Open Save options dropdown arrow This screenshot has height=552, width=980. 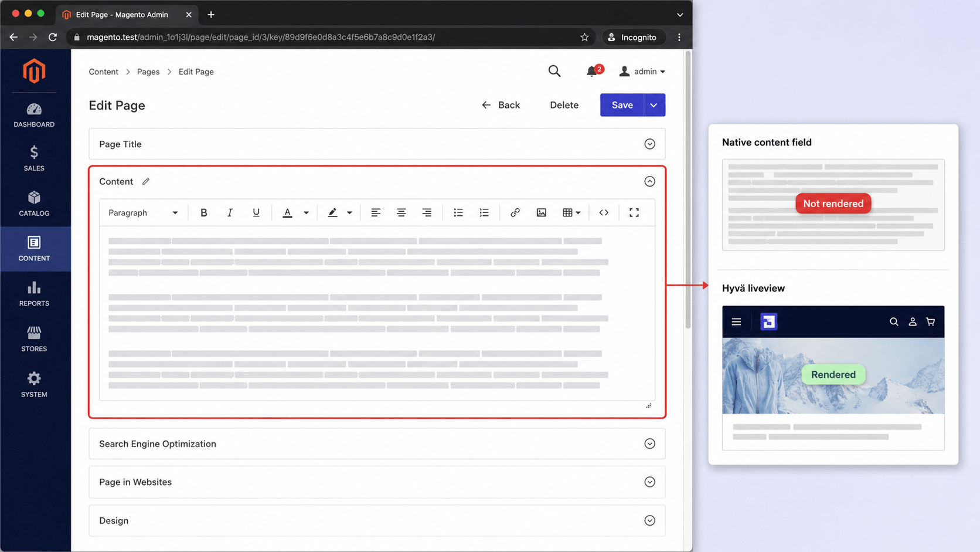coord(654,105)
